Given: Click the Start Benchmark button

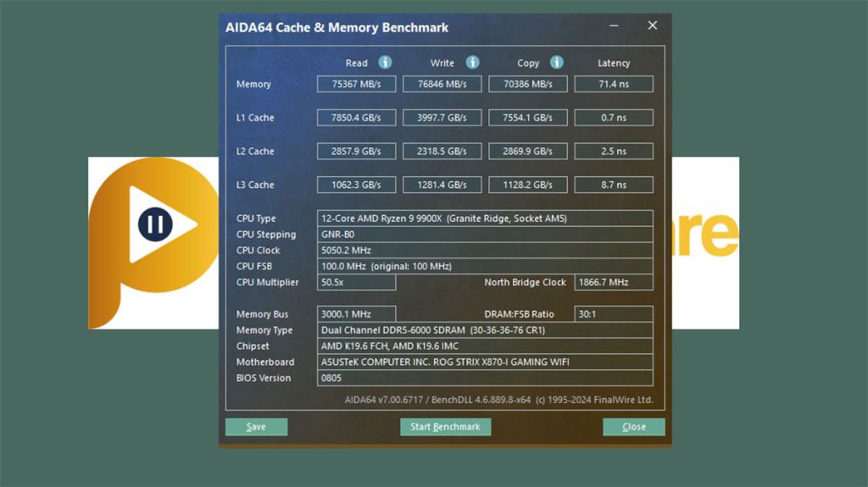Looking at the screenshot, I should coord(446,427).
